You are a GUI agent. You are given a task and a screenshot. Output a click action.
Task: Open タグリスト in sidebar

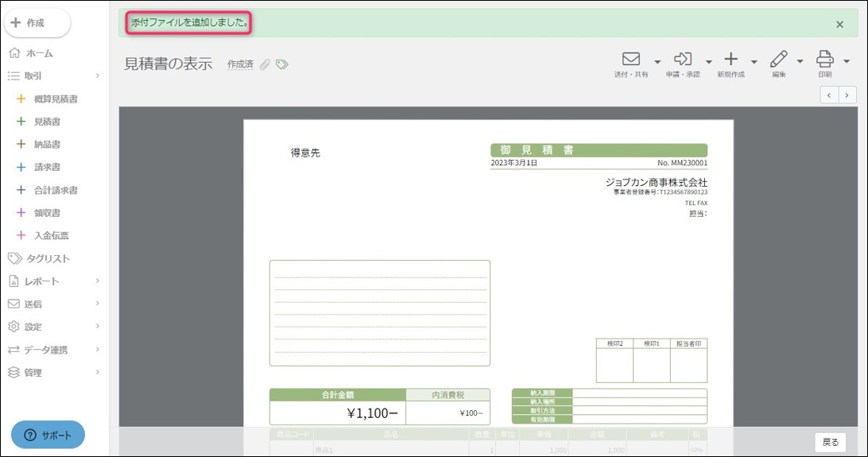[x=48, y=259]
